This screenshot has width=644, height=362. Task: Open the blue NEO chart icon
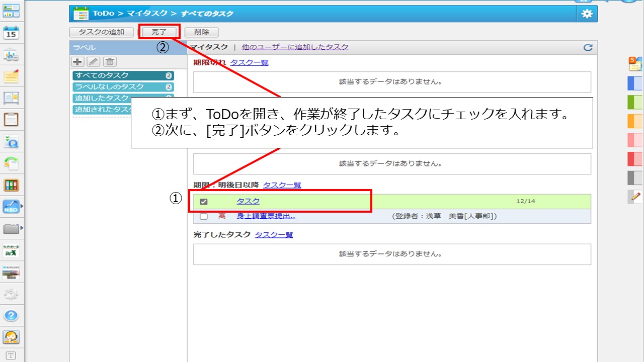coord(11,206)
